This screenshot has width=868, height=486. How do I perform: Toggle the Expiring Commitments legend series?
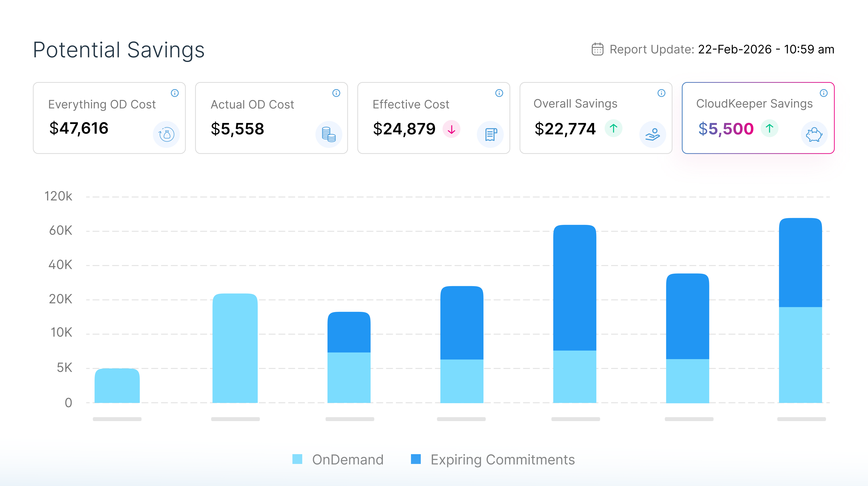[502, 460]
